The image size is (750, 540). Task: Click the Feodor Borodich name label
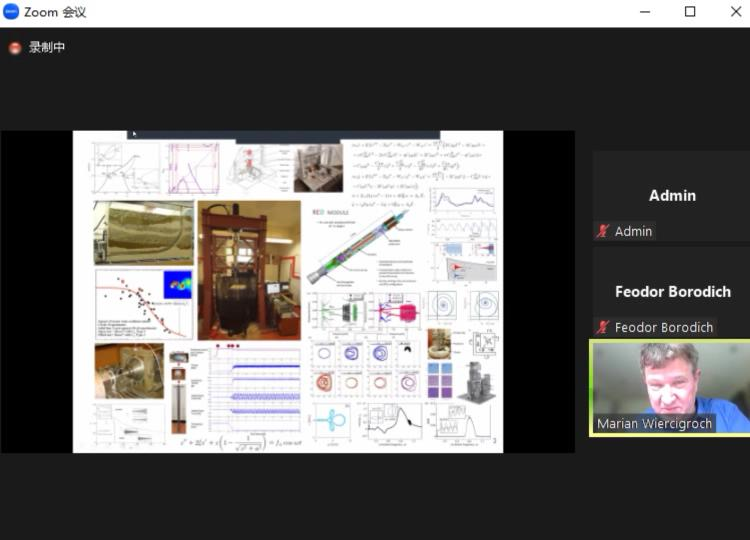pos(663,327)
